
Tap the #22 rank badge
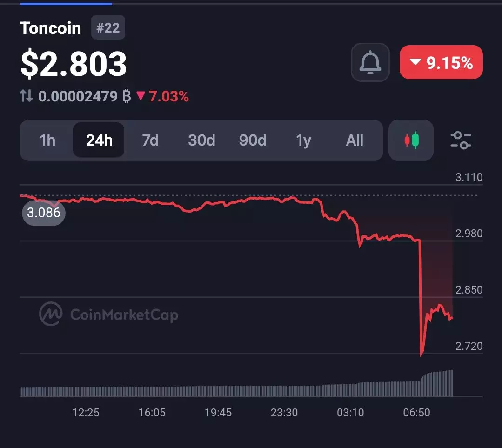point(108,27)
